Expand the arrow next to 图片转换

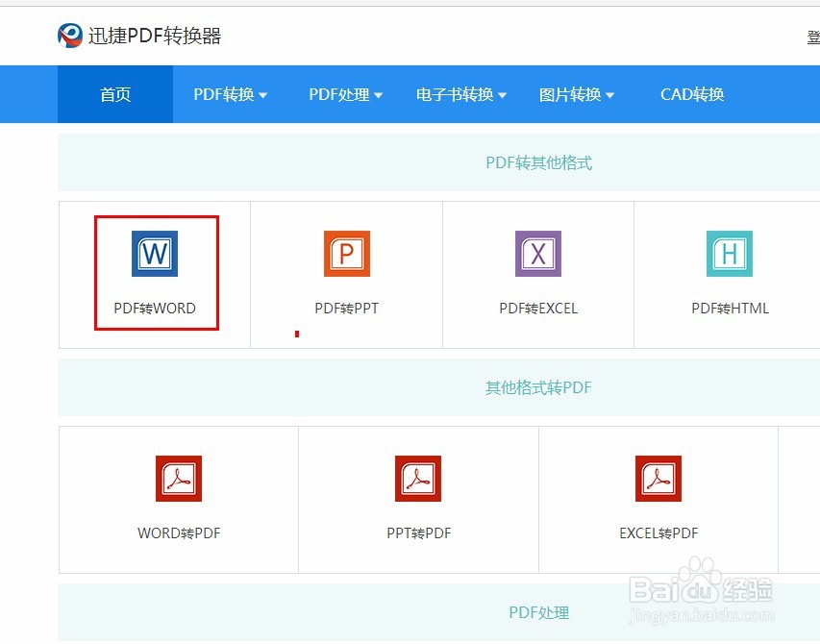(609, 96)
